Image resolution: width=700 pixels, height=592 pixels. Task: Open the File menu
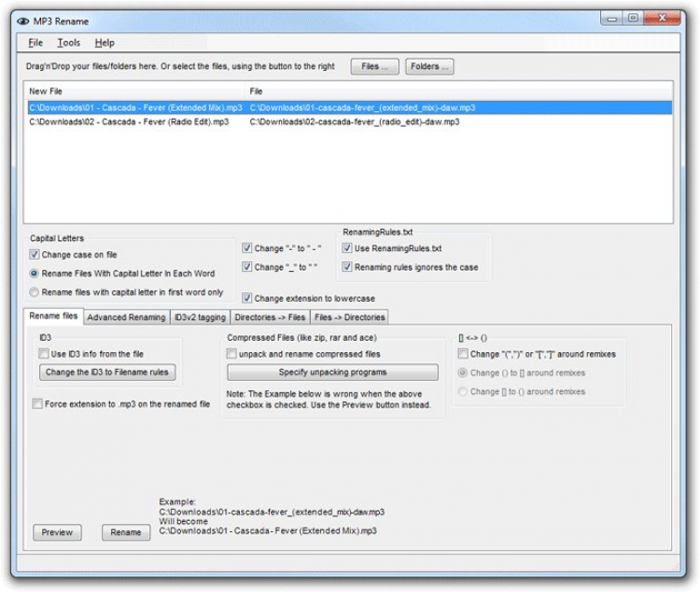click(35, 43)
